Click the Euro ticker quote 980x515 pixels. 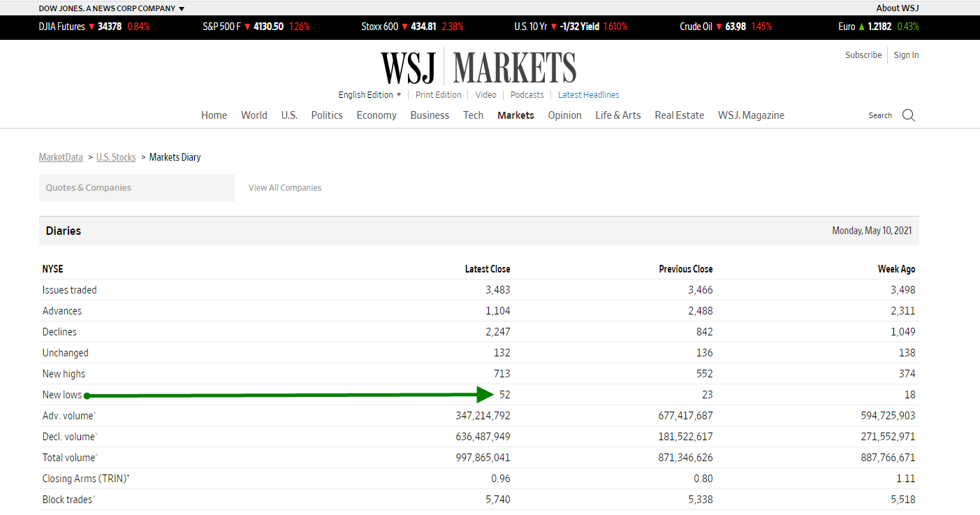879,27
